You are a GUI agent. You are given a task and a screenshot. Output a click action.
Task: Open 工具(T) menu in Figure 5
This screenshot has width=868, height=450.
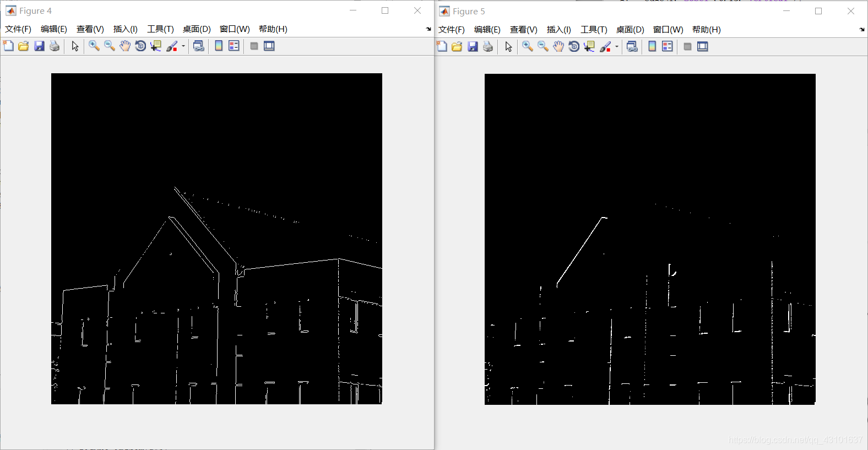tap(594, 30)
